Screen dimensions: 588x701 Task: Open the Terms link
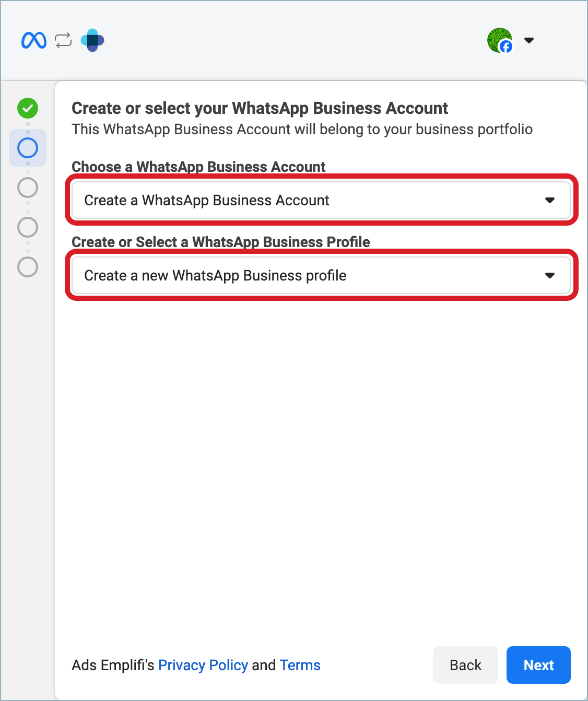click(300, 665)
